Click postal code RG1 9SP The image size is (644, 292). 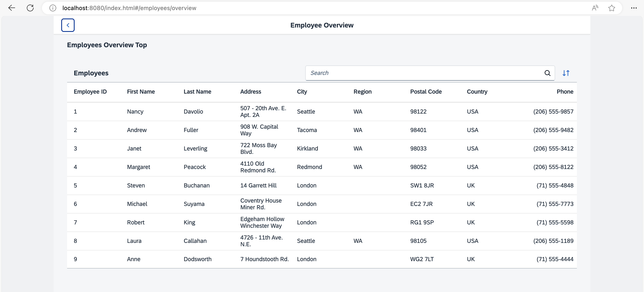[x=422, y=222]
